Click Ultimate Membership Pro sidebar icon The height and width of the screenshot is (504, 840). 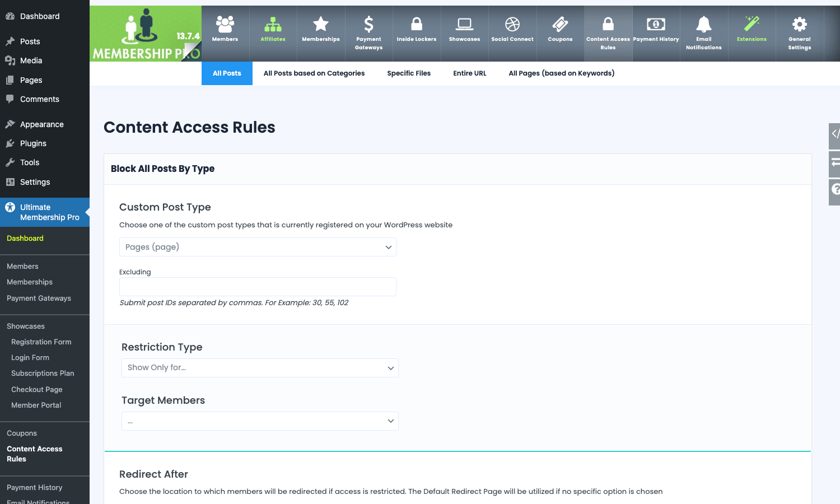coord(10,207)
